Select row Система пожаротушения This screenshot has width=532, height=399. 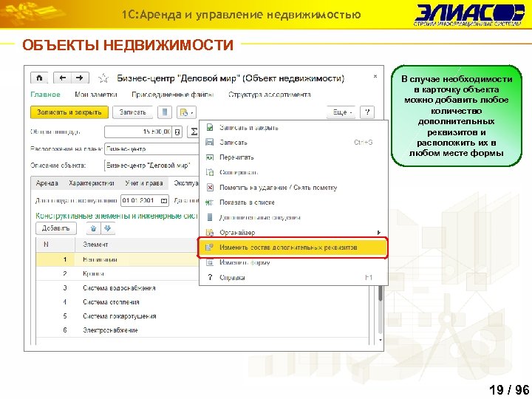pos(202,316)
